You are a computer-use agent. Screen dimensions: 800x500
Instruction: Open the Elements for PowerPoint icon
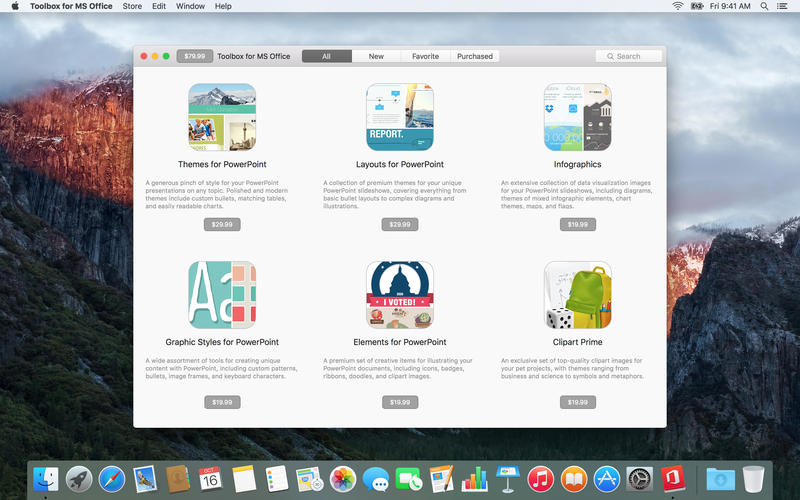[400, 295]
